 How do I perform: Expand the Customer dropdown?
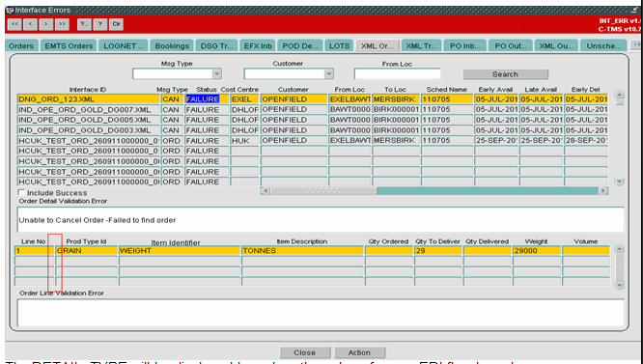328,74
